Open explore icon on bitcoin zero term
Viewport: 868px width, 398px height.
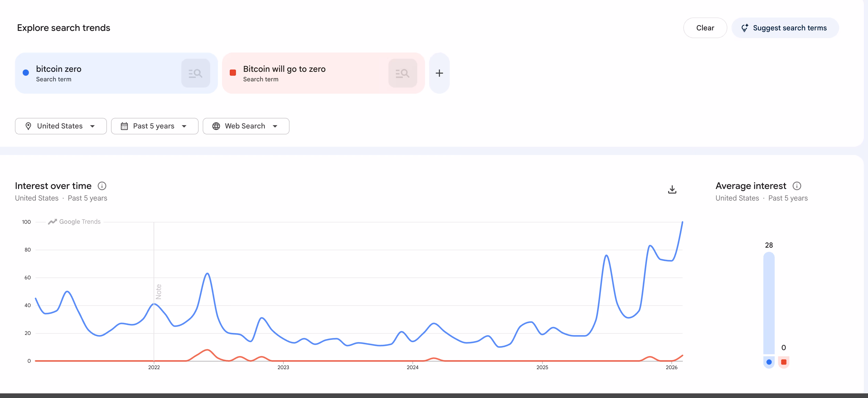tap(195, 73)
